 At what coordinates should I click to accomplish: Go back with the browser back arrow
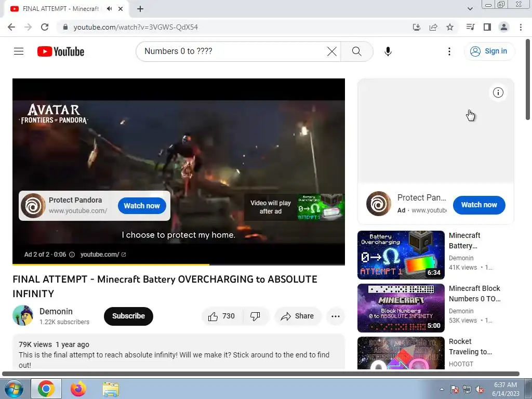[11, 27]
